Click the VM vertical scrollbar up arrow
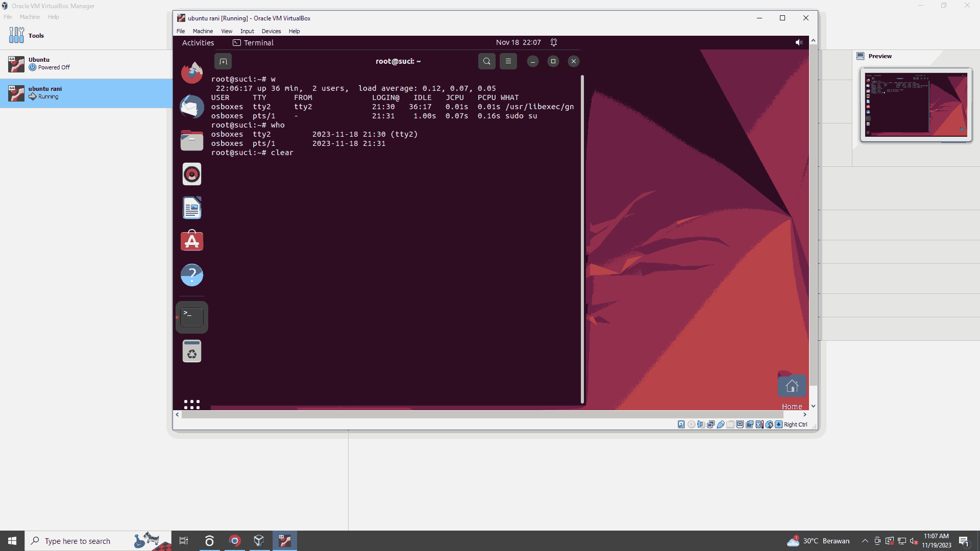 coord(813,40)
